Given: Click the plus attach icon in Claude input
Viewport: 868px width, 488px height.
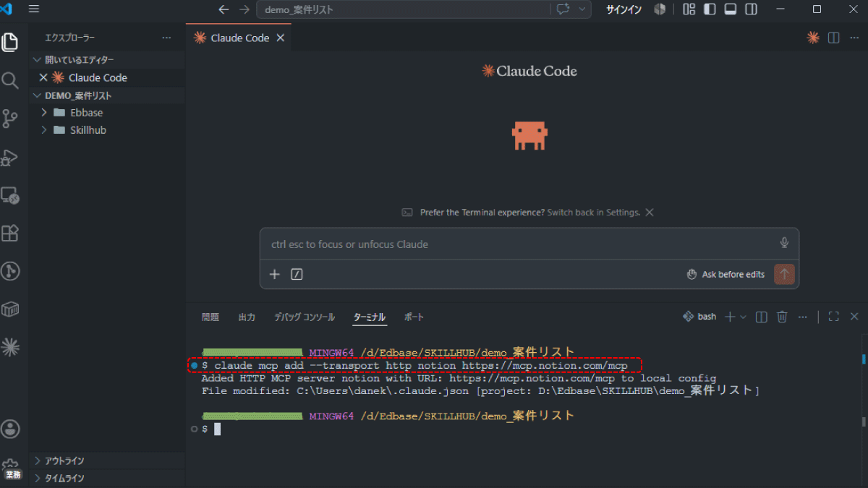Looking at the screenshot, I should (x=275, y=274).
